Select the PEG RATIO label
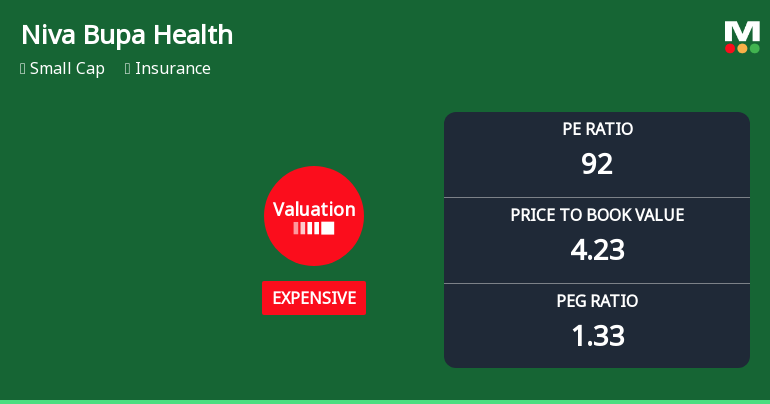770x404 pixels. 597,301
